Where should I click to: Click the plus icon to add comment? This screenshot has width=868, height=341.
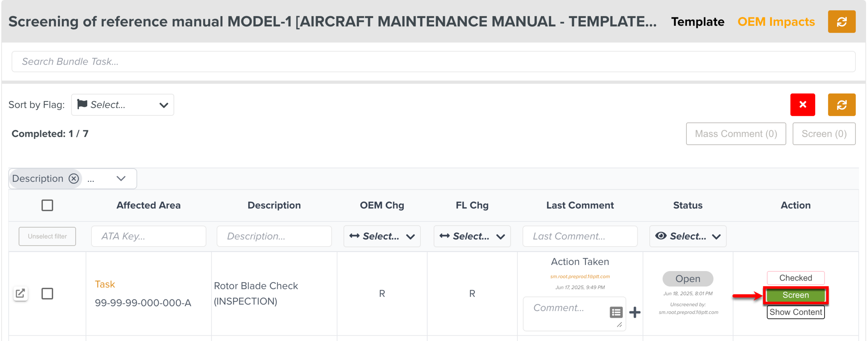[635, 312]
